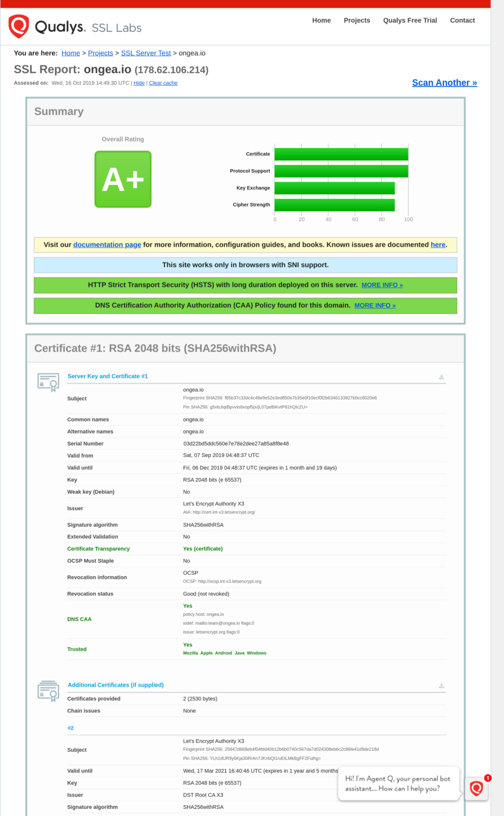This screenshot has width=504, height=816.
Task: Follow the Home breadcrumb link
Action: [x=71, y=53]
